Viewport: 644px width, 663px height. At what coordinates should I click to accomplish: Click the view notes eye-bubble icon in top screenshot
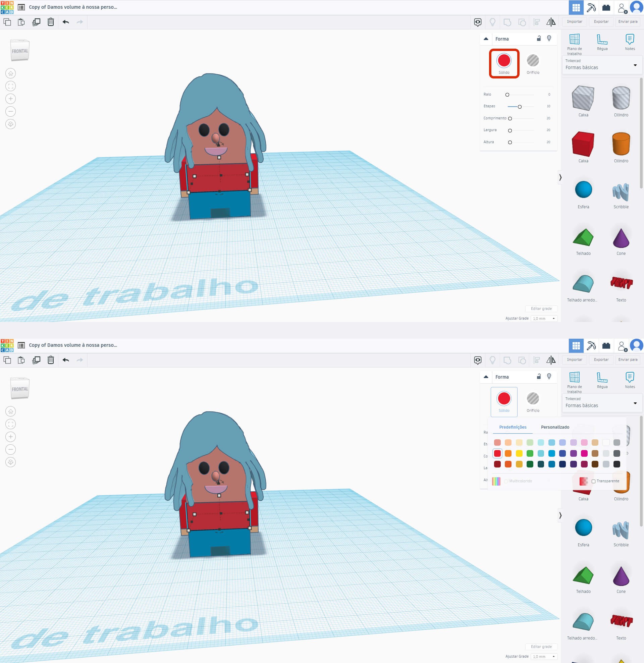(x=478, y=22)
